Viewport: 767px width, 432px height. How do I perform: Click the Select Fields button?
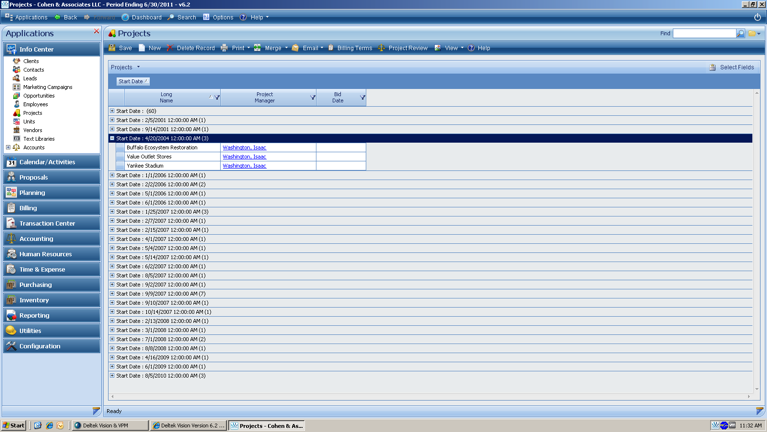(731, 67)
